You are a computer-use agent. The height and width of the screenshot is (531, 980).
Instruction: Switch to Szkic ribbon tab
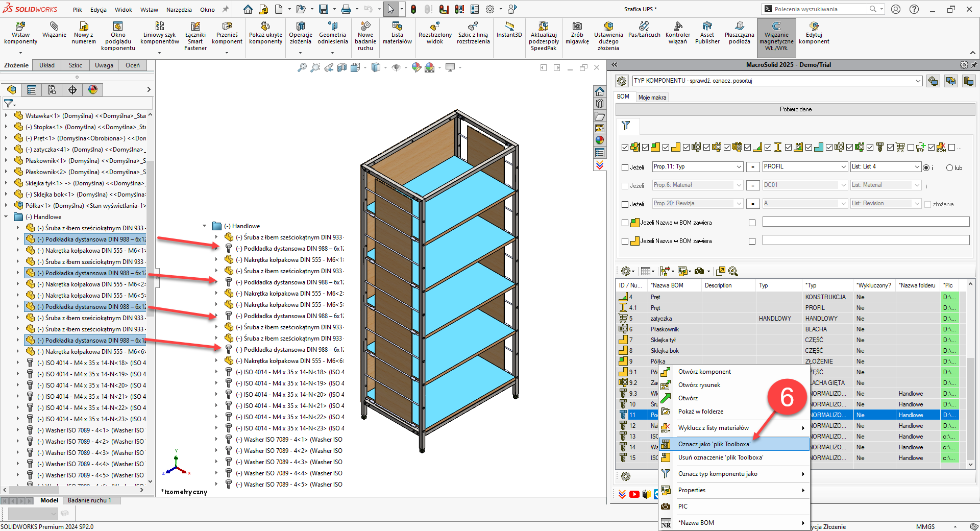coord(76,65)
